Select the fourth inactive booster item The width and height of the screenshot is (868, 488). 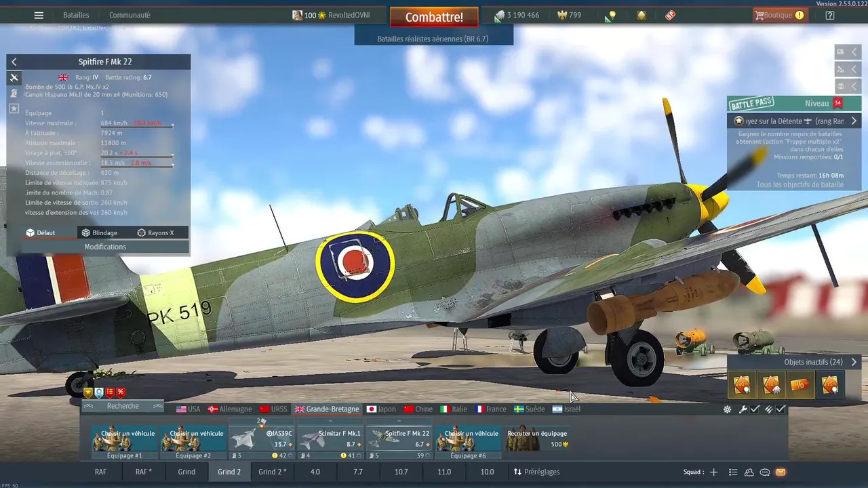pos(830,385)
